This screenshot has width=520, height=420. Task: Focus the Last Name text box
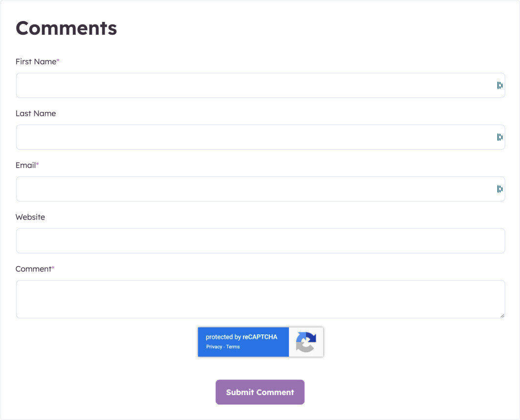coord(260,137)
